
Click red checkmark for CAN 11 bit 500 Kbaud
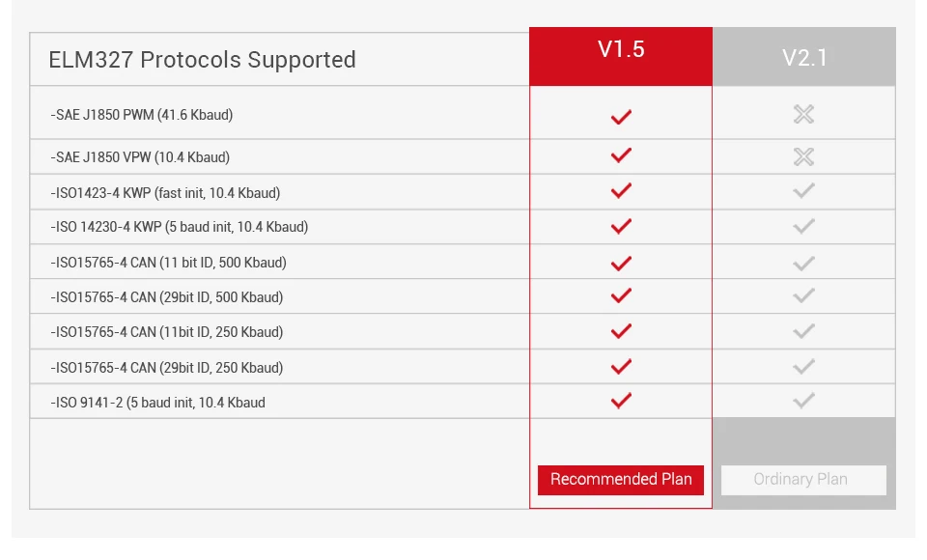tap(621, 264)
